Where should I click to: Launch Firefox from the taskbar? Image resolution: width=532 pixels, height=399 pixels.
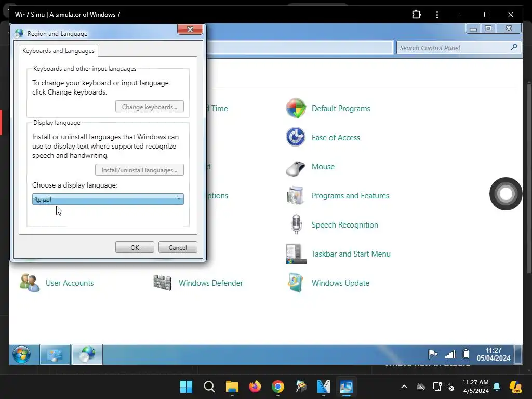pos(255,387)
